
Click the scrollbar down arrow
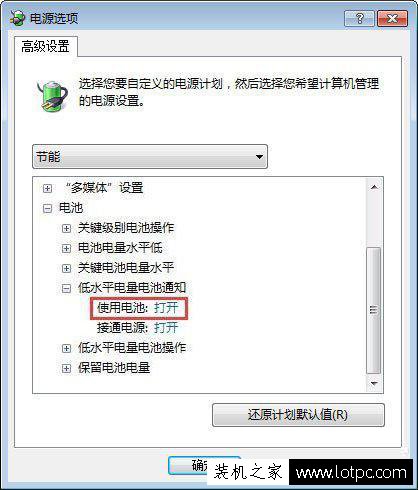[x=374, y=383]
